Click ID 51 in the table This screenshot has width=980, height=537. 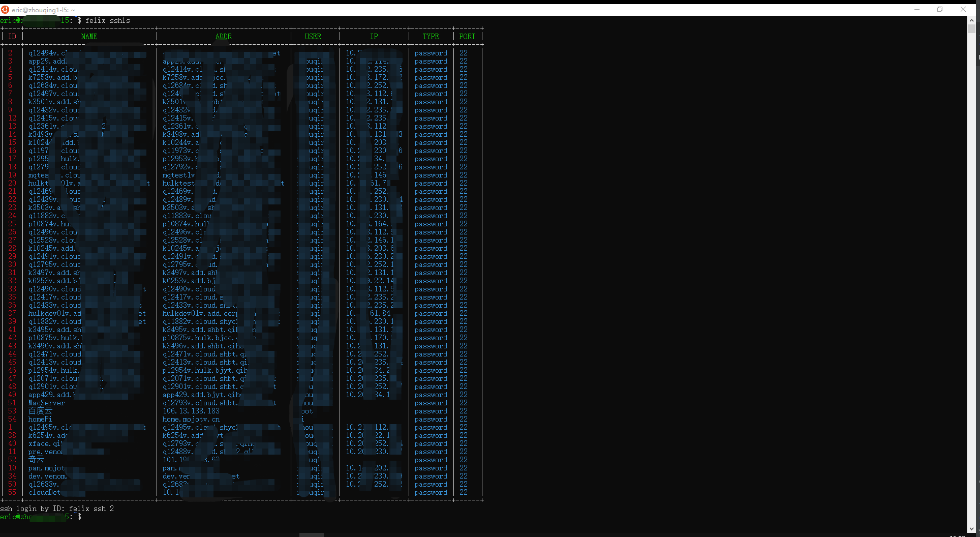click(12, 403)
